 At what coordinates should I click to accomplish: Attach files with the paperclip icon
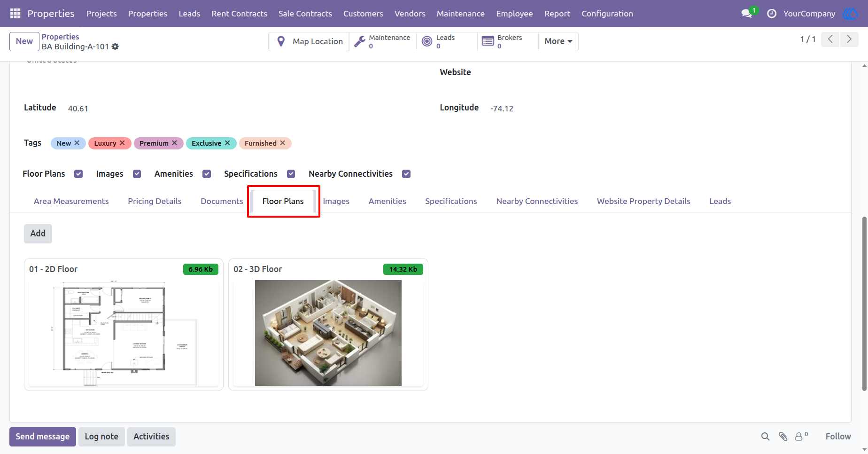[x=783, y=437]
